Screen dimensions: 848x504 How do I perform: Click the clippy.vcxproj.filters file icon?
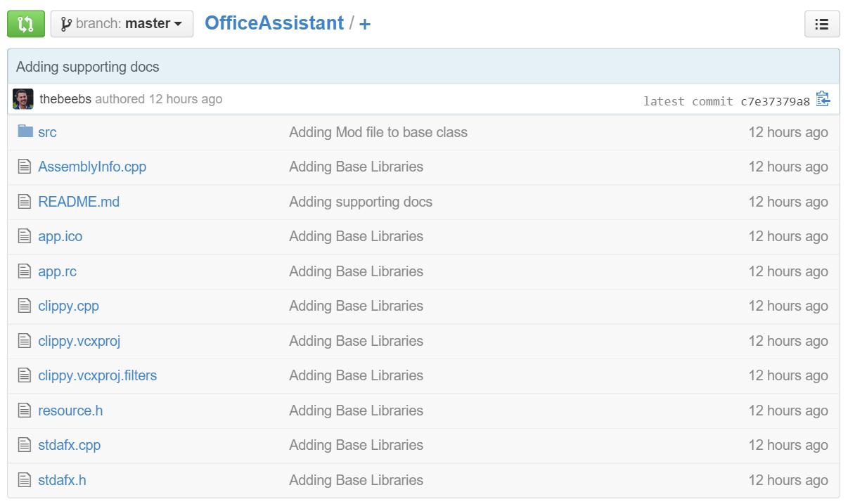25,375
